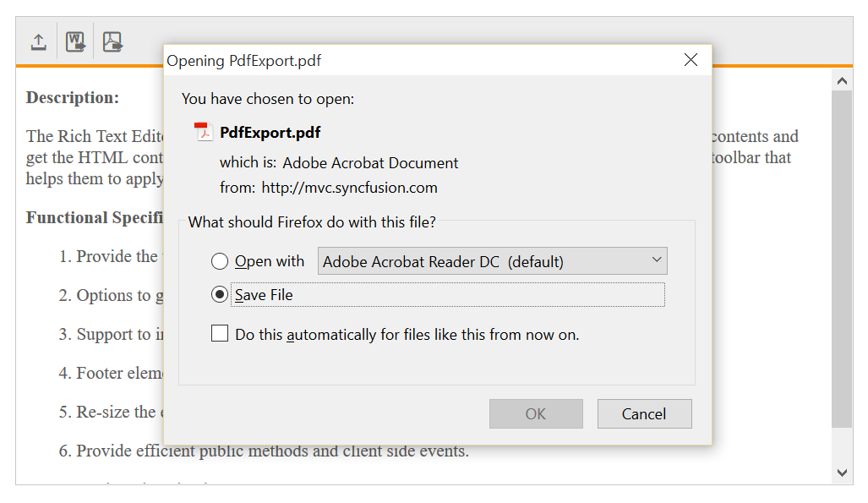
Task: Click the import upload icon in the toolbar
Action: [38, 41]
